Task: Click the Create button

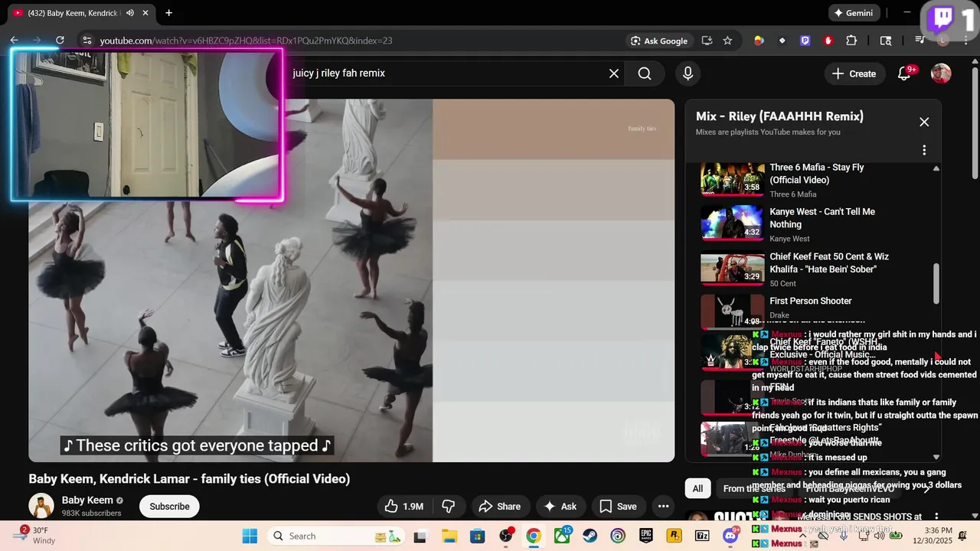Action: [x=854, y=73]
